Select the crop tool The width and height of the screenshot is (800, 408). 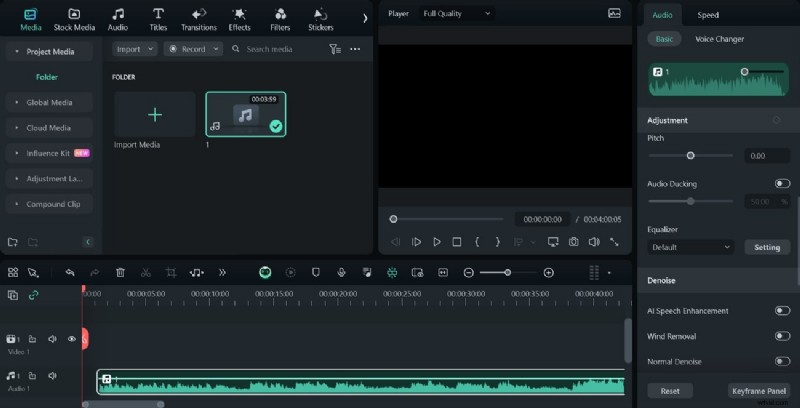pyautogui.click(x=171, y=273)
